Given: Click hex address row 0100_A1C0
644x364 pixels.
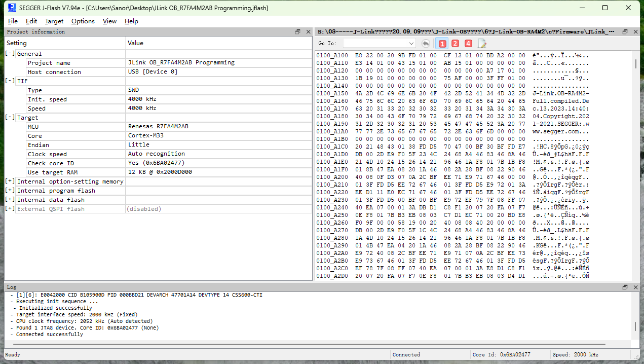Looking at the screenshot, I should point(332,147).
